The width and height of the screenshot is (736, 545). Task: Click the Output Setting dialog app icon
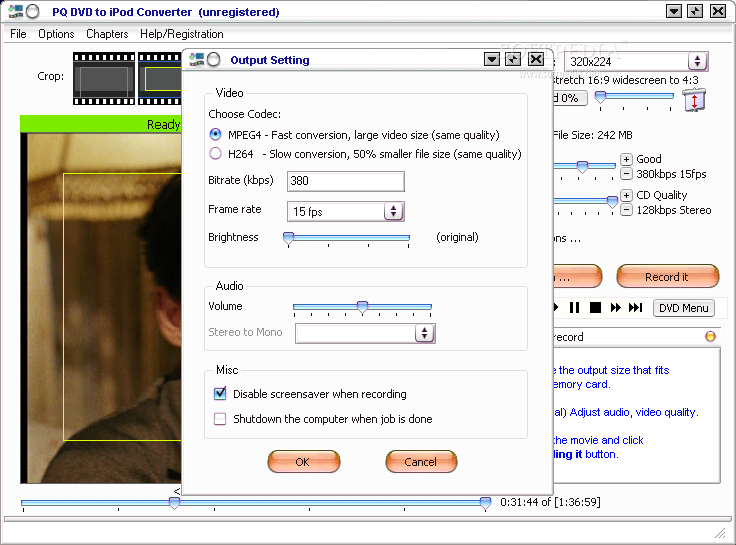point(196,60)
